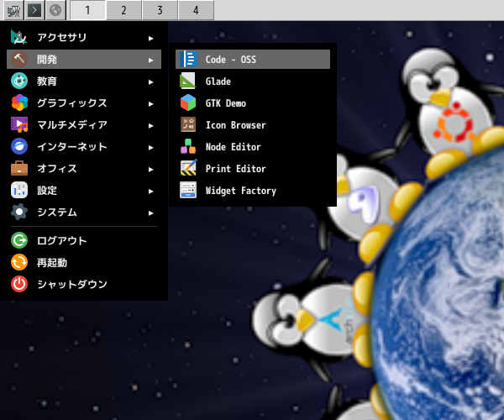
Task: Expand the グラフィックス submenu arrow
Action: (x=150, y=104)
